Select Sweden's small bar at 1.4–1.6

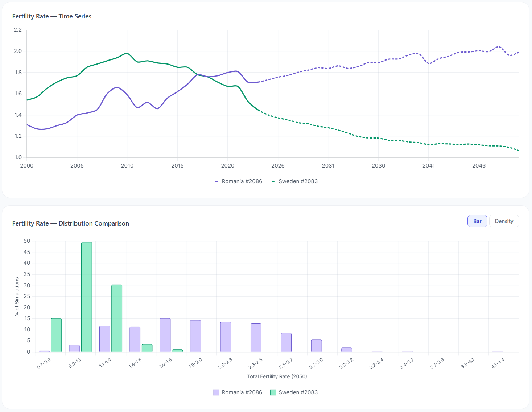[x=147, y=348]
